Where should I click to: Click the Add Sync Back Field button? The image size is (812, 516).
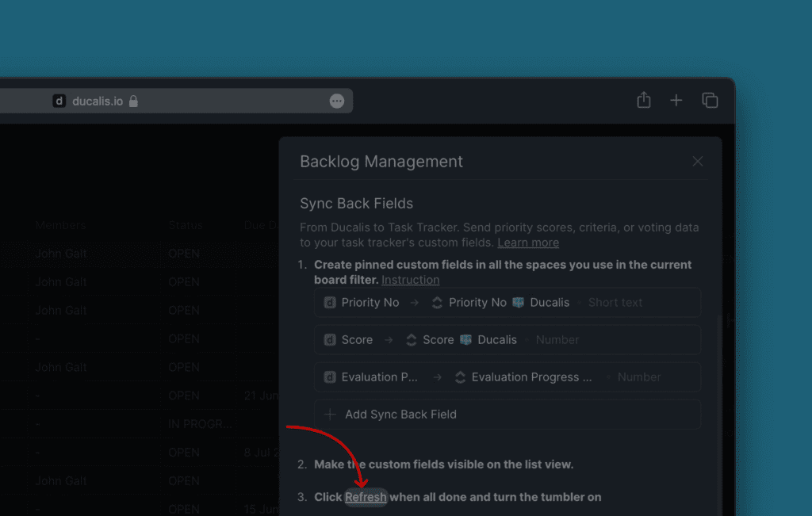tap(400, 415)
